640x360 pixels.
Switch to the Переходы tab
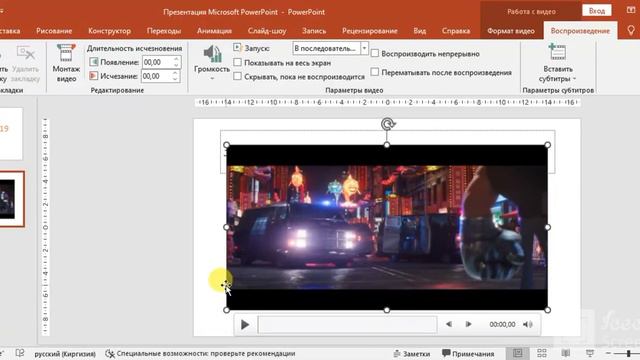point(164,31)
